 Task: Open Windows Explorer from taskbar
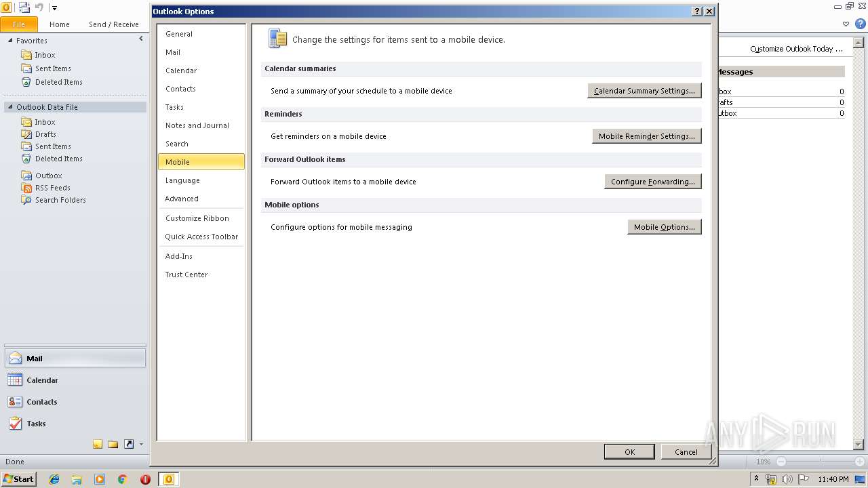pos(77,479)
